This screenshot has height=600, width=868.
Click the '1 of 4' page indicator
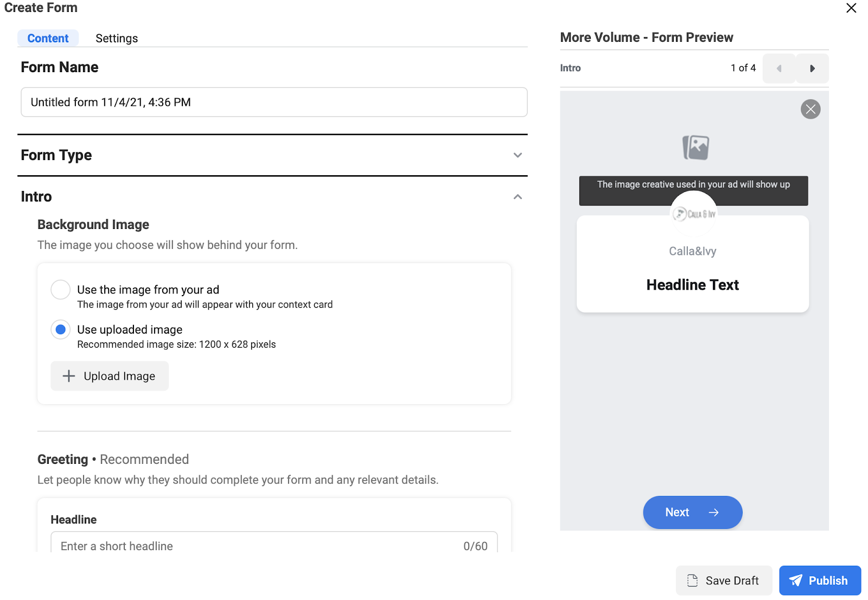click(x=743, y=68)
